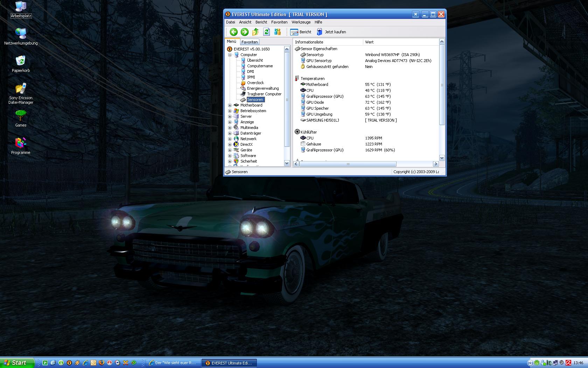Click the Jetzt kaufen button
This screenshot has height=368, width=588.
click(331, 32)
